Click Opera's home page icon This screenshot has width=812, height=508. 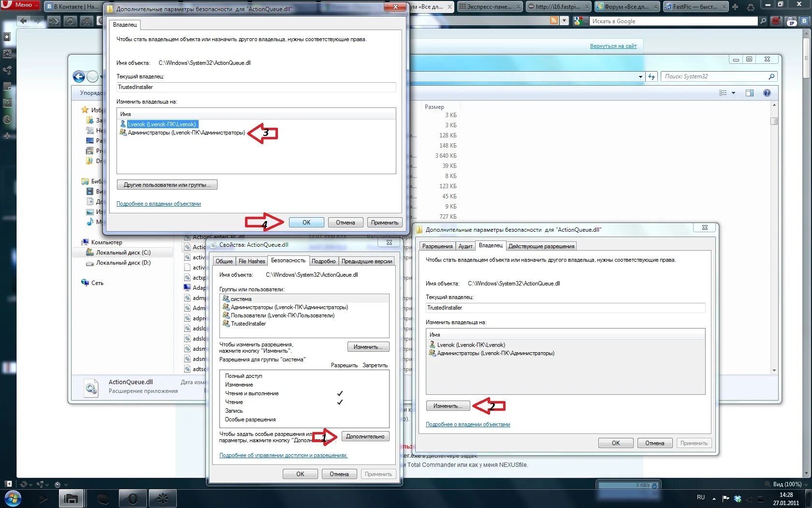tap(86, 21)
